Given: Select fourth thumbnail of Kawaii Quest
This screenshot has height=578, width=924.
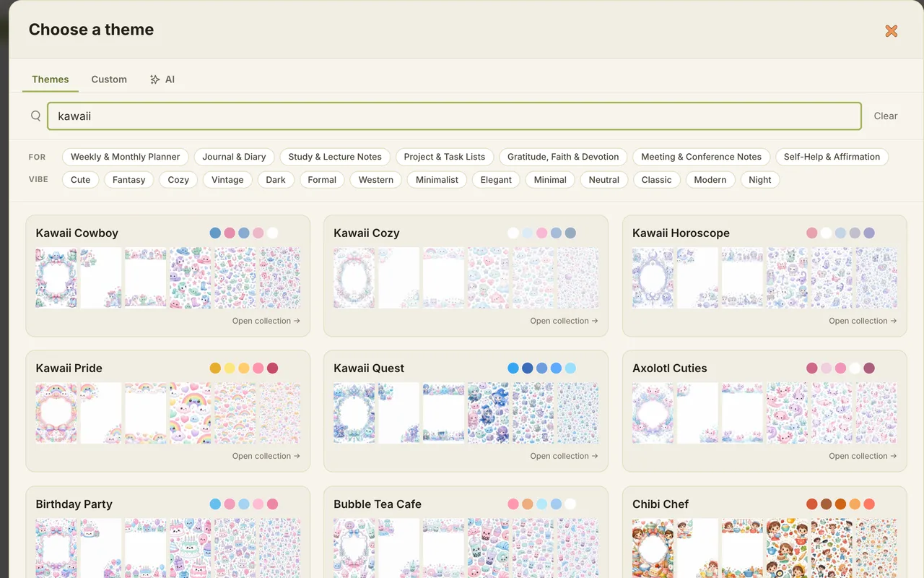Looking at the screenshot, I should 489,413.
